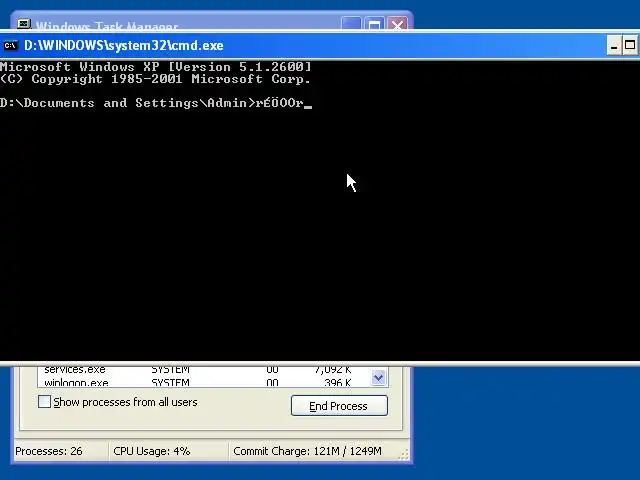Click the Processes: 26 status entry

[49, 451]
